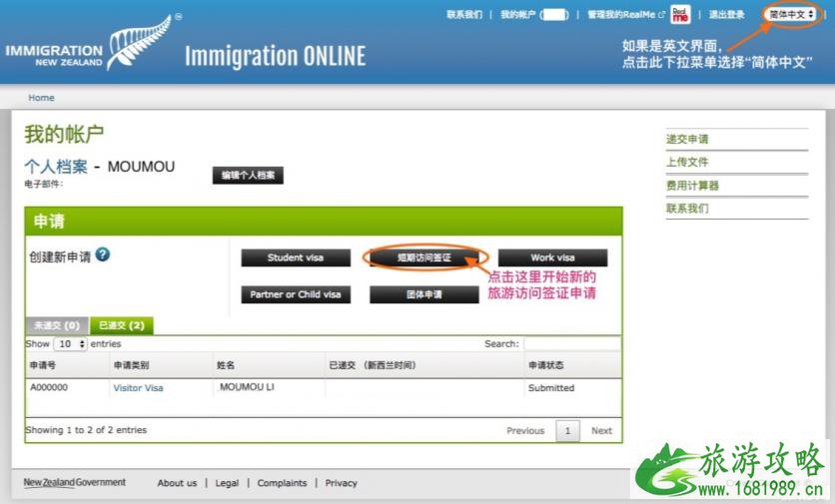Open 递交申请 in the right sidebar

pos(687,140)
